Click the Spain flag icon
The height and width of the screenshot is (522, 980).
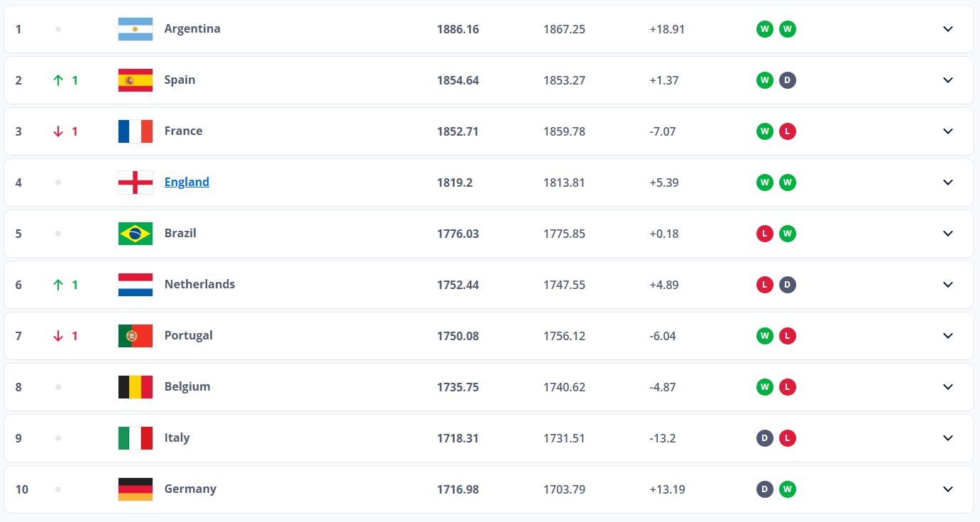coord(135,80)
